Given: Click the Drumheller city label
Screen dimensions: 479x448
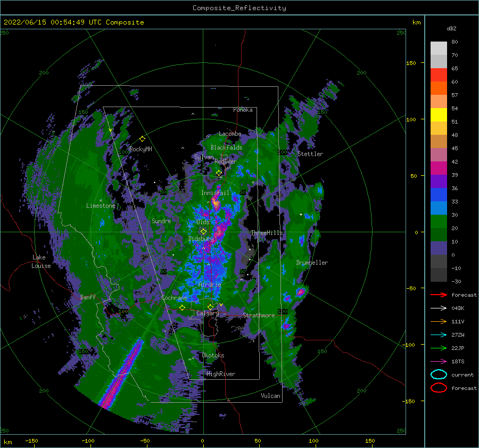Looking at the screenshot, I should tap(312, 263).
